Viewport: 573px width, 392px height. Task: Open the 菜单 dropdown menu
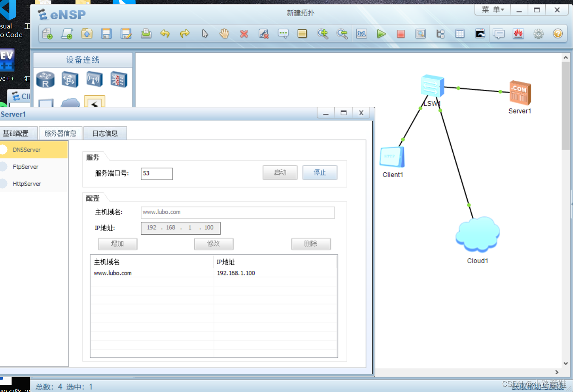(x=493, y=10)
